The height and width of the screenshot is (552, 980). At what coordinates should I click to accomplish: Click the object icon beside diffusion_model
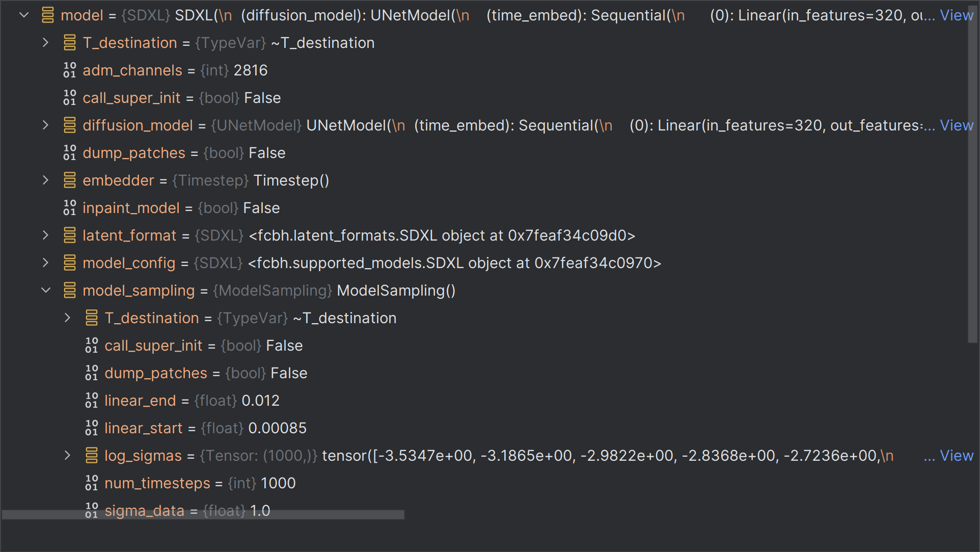pyautogui.click(x=70, y=125)
